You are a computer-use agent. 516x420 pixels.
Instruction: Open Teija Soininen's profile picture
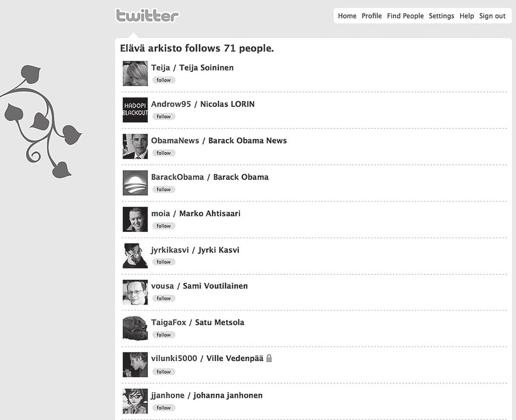(135, 74)
